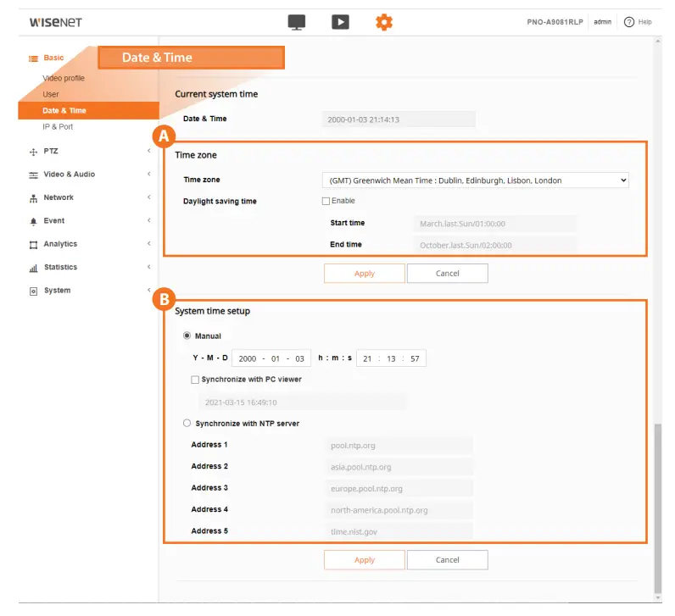Image resolution: width=675 pixels, height=616 pixels.
Task: Expand the Event menu chevron
Action: pos(149,220)
